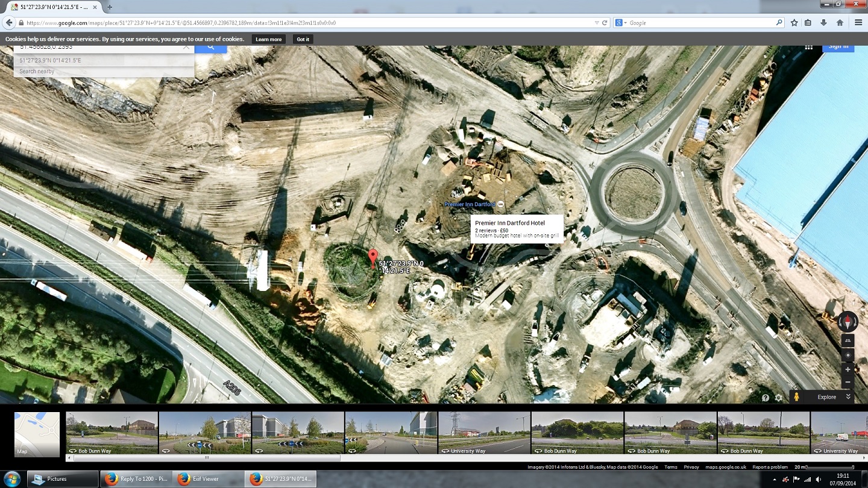868x488 pixels.
Task: Switch to Reply To 1200 Firefox window
Action: [x=135, y=480]
